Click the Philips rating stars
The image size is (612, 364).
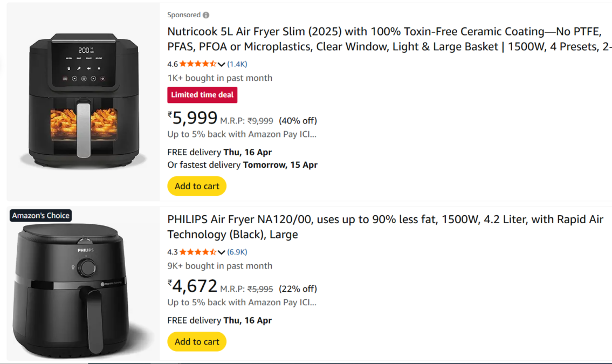point(197,252)
